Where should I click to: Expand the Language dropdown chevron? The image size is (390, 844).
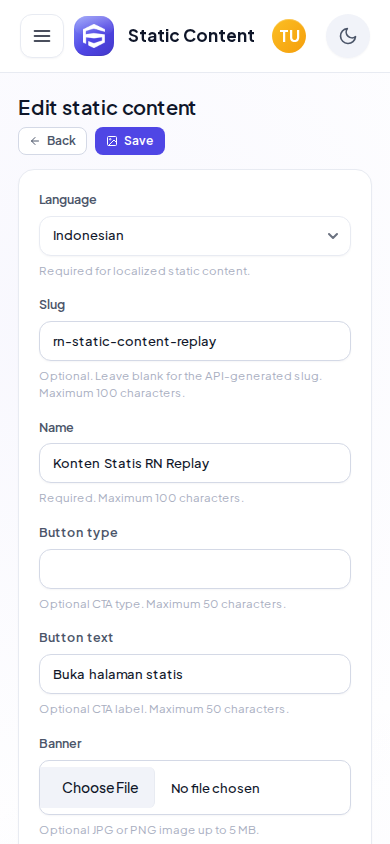333,236
